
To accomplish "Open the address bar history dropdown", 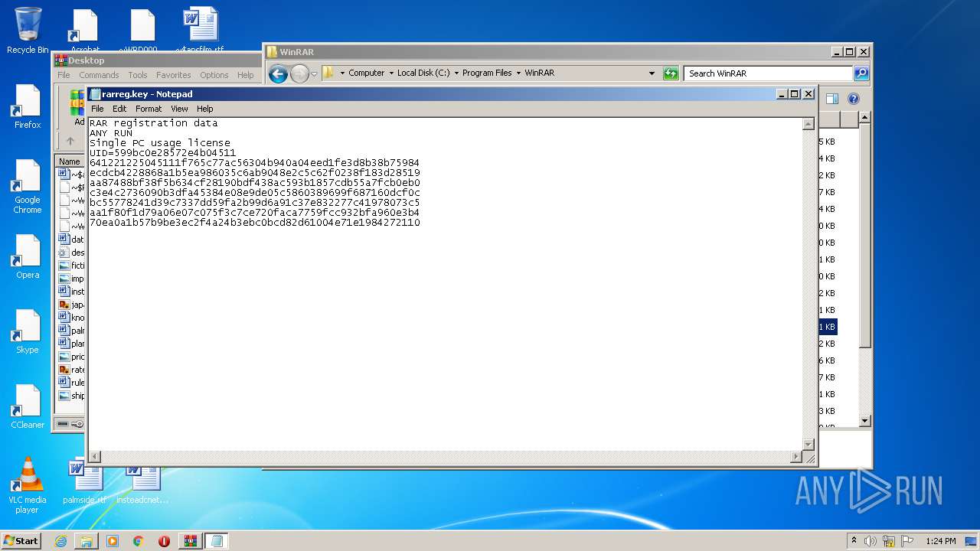I will click(x=652, y=73).
